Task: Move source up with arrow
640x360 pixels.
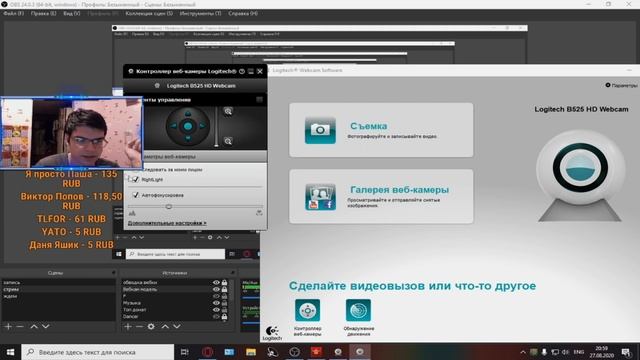Action: [165, 327]
